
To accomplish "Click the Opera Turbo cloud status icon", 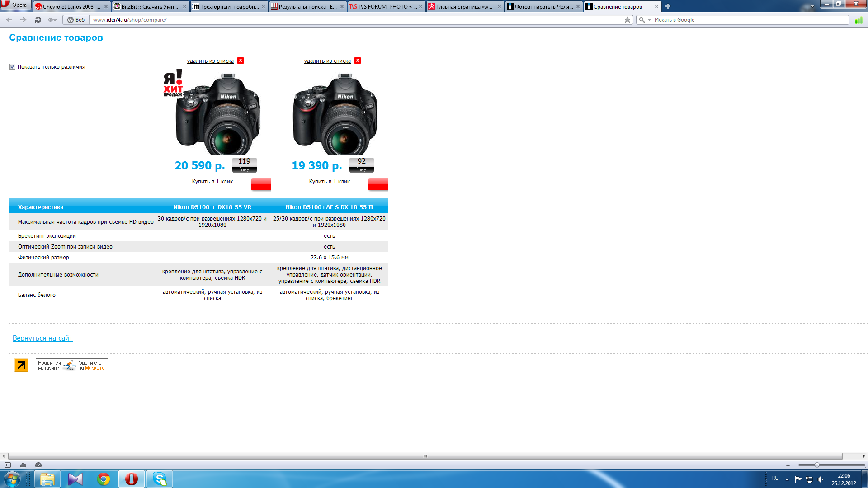I will coord(23,465).
